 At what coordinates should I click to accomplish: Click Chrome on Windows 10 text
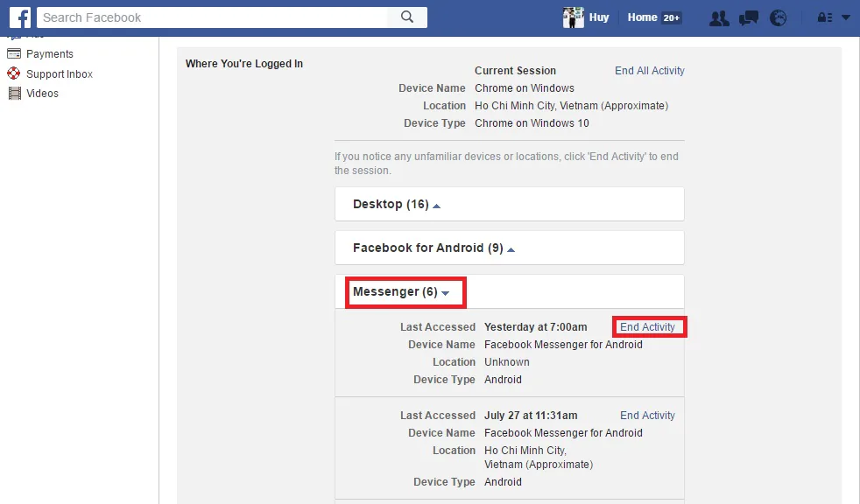[x=532, y=123]
